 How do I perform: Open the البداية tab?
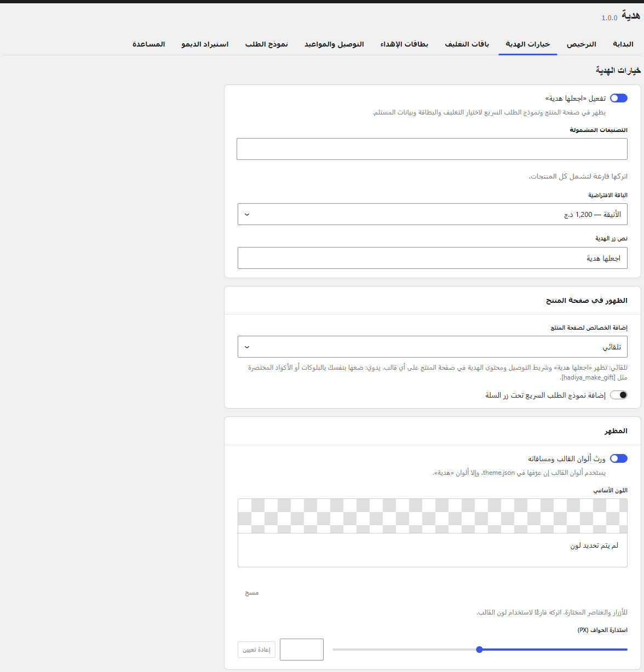point(623,44)
